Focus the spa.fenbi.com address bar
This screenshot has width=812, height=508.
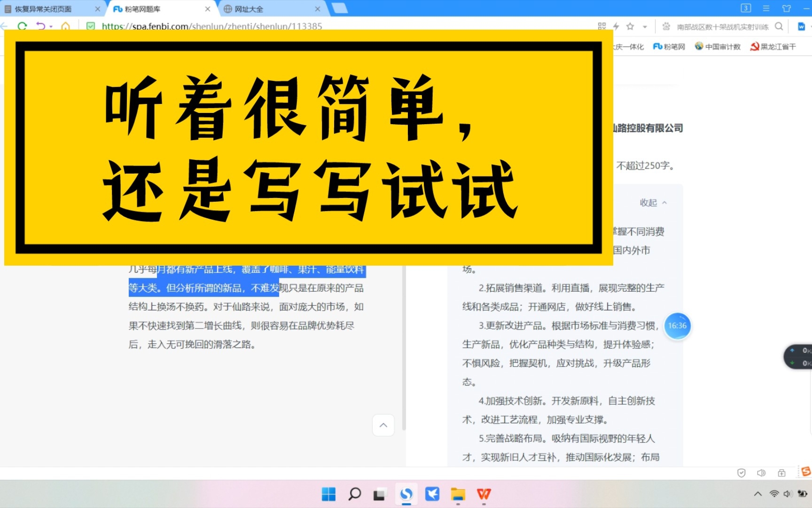tap(212, 26)
